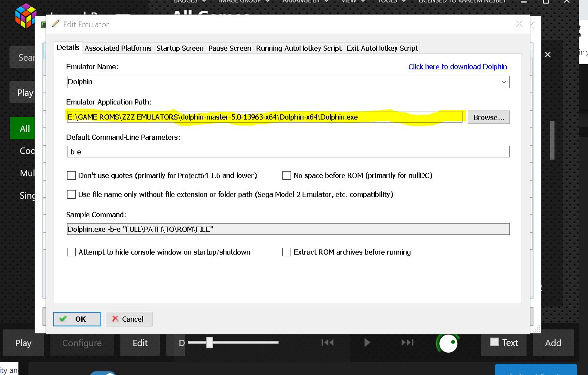Image resolution: width=588 pixels, height=375 pixels.
Task: Click the play triangle in LaunchBox music controls
Action: point(367,342)
